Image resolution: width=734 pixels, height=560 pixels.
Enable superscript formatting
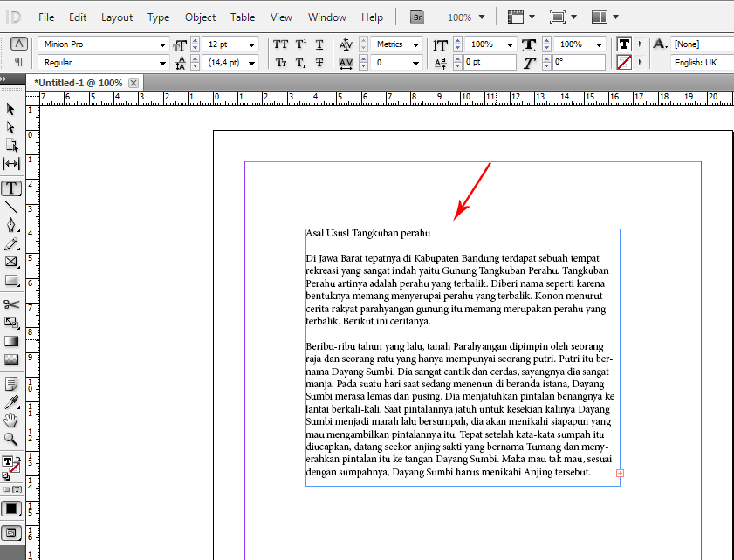pos(299,44)
